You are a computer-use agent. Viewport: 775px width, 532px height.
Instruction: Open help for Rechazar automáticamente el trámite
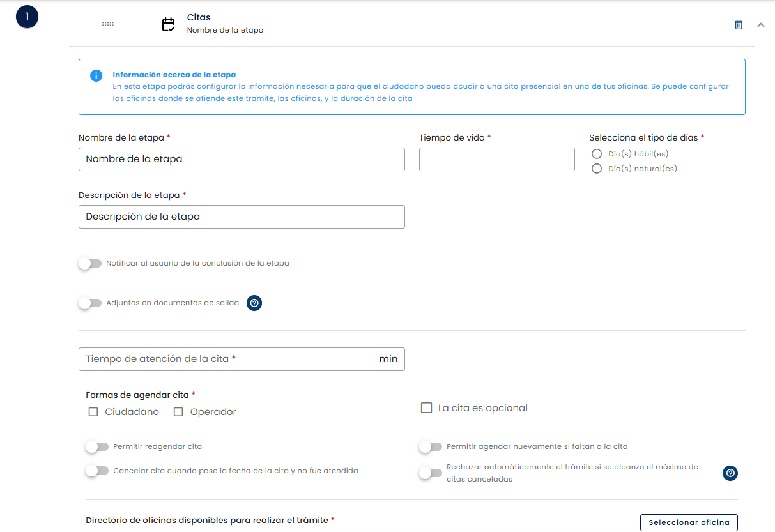point(730,473)
